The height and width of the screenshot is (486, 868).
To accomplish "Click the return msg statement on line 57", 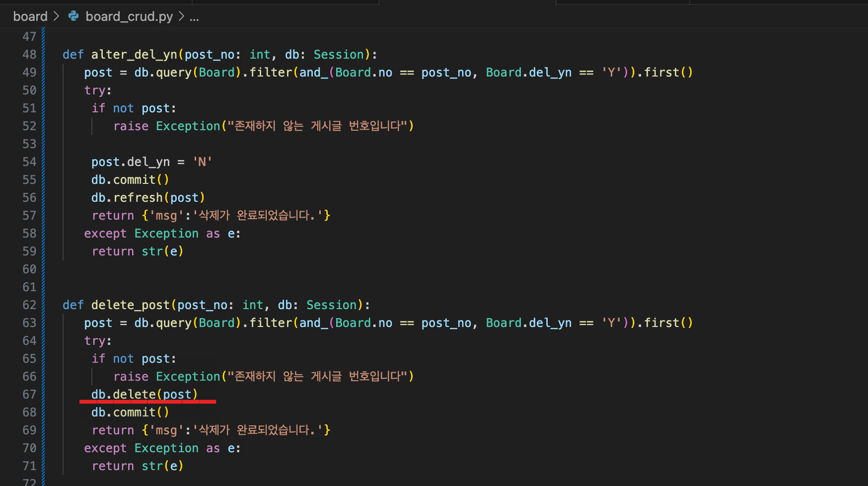I will tap(211, 216).
